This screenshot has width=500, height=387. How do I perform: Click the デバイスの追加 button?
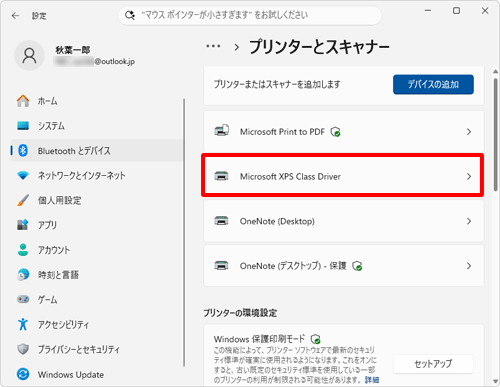point(433,84)
